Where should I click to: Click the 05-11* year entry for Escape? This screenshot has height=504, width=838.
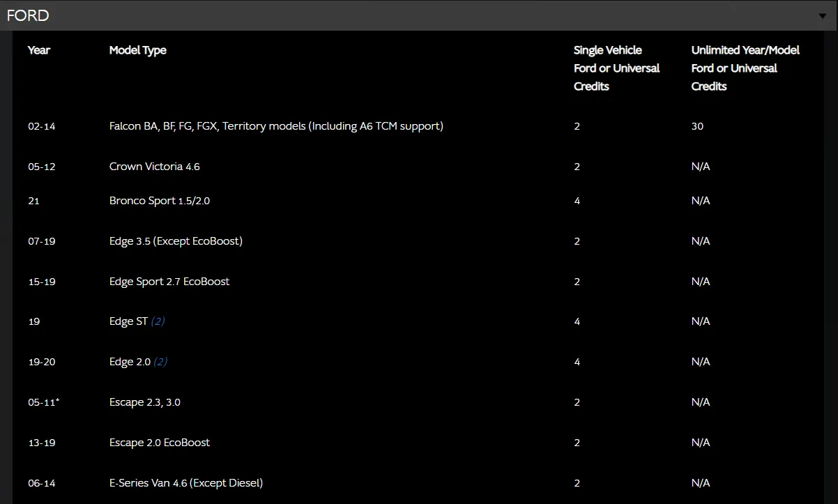click(x=43, y=402)
